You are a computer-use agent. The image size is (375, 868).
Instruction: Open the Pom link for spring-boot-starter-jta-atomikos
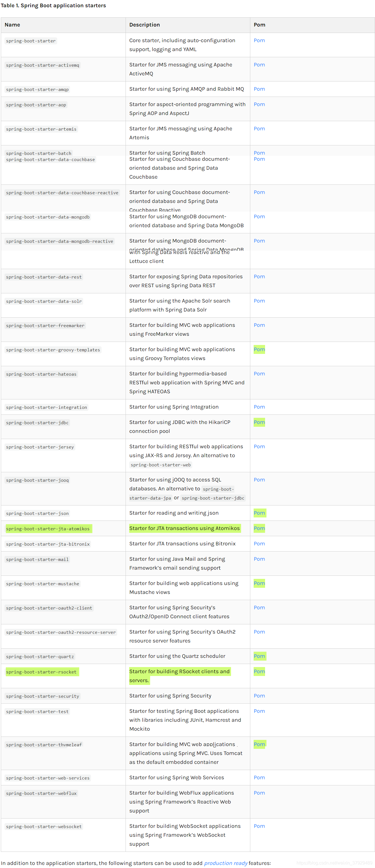tap(259, 528)
